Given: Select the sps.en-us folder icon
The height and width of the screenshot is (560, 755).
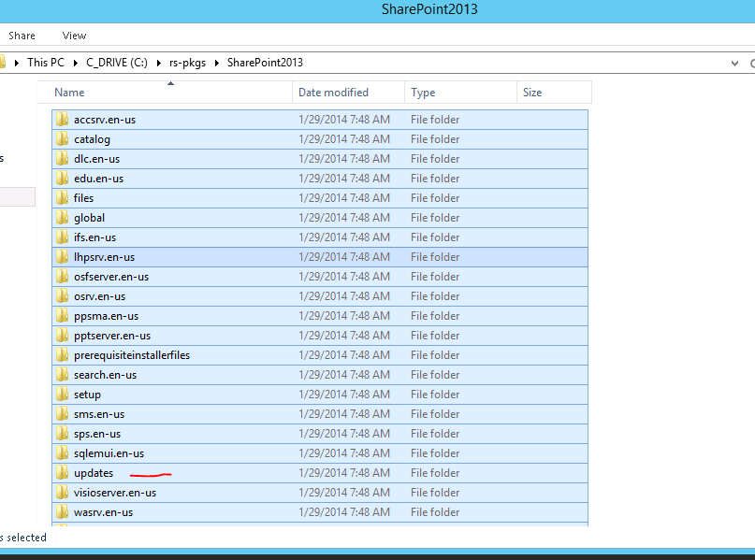Looking at the screenshot, I should pyautogui.click(x=62, y=434).
